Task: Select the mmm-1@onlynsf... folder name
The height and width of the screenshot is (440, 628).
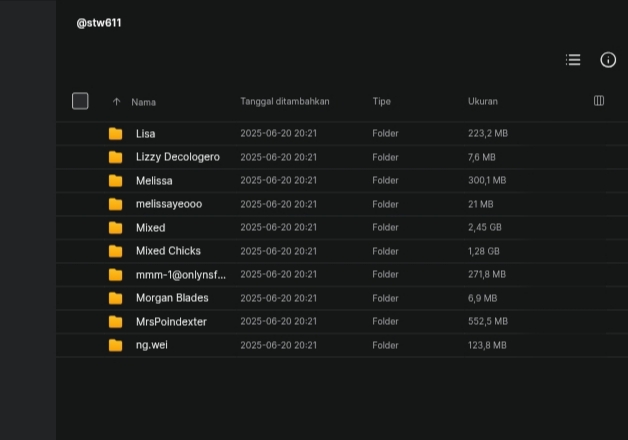Action: [181, 275]
